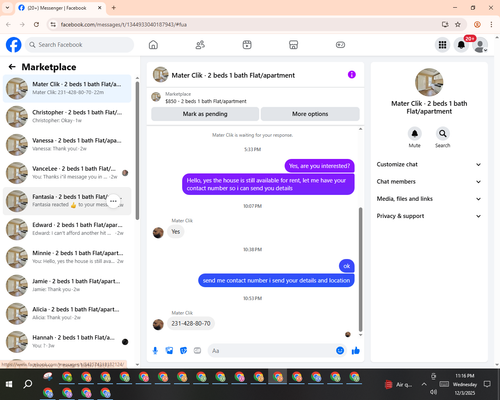Open Minnie conversation in list
Viewport: 500px width, 400px height.
pos(67,257)
